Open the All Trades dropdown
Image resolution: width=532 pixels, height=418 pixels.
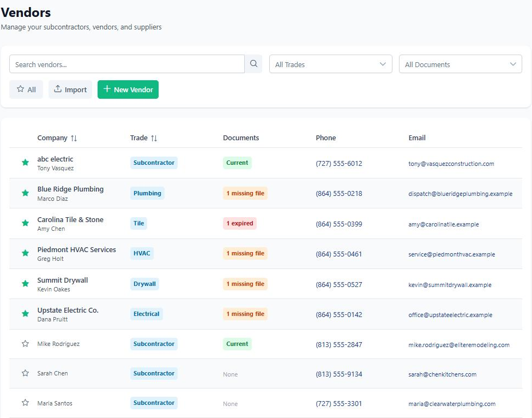(330, 64)
